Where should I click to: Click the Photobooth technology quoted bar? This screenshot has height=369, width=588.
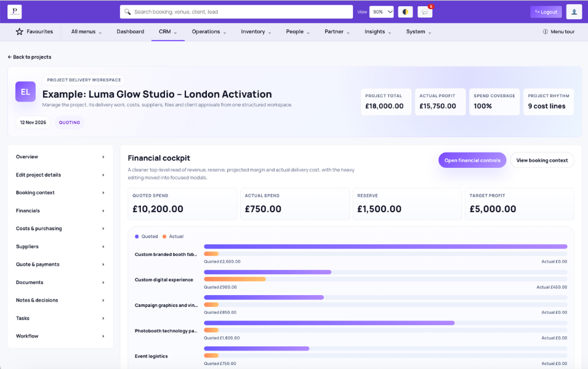tap(329, 323)
